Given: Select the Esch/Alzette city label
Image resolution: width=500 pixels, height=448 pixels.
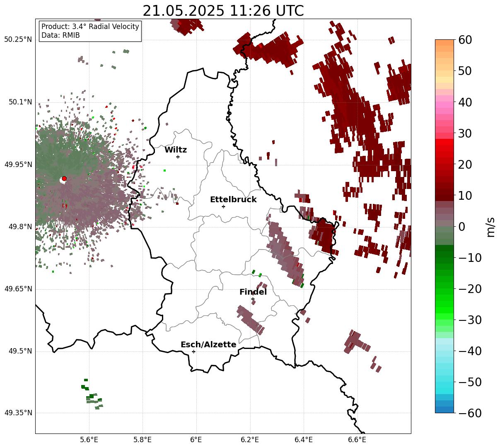Looking at the screenshot, I should pyautogui.click(x=208, y=345).
